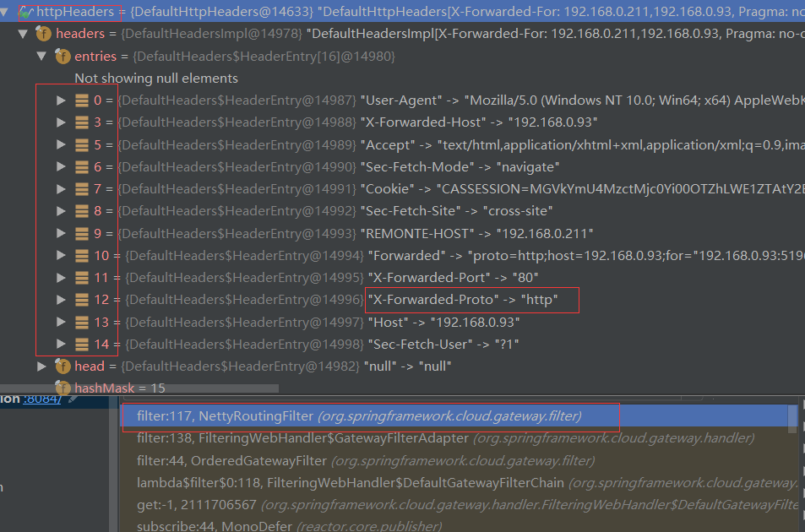Image resolution: width=805 pixels, height=532 pixels.
Task: Collapse the entries array node
Action: click(x=41, y=56)
